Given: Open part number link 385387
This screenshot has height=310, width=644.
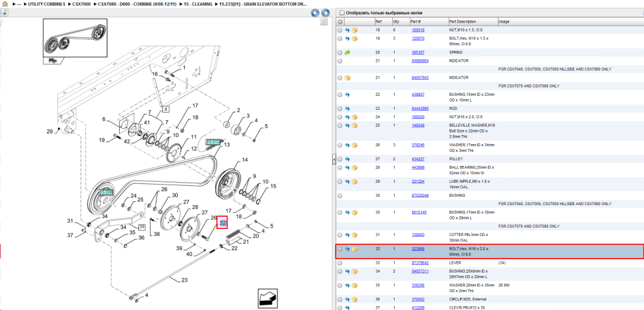Looking at the screenshot, I should (x=418, y=53).
